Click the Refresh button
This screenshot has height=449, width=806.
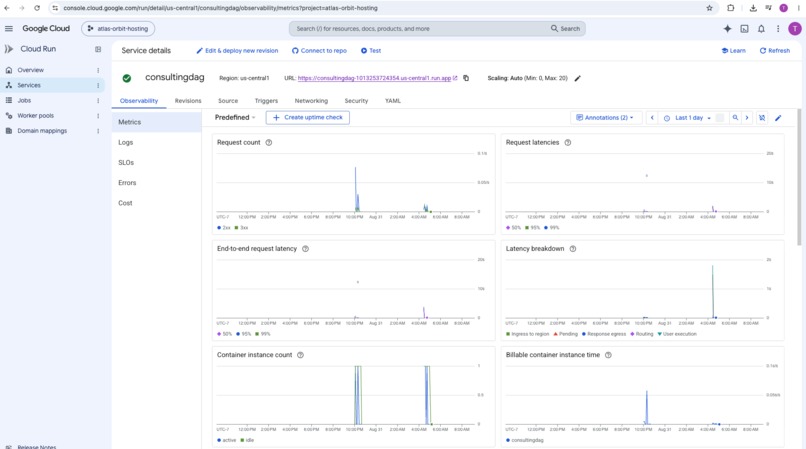tap(775, 50)
